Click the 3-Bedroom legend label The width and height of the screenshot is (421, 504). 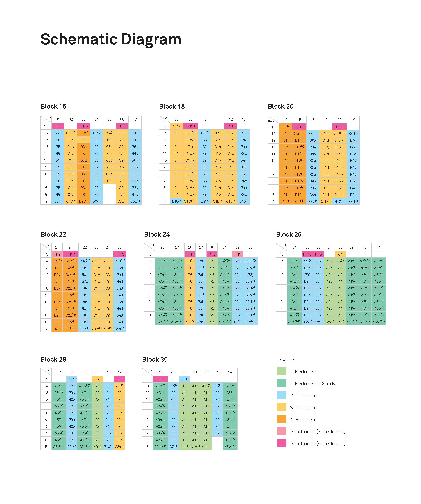click(303, 408)
